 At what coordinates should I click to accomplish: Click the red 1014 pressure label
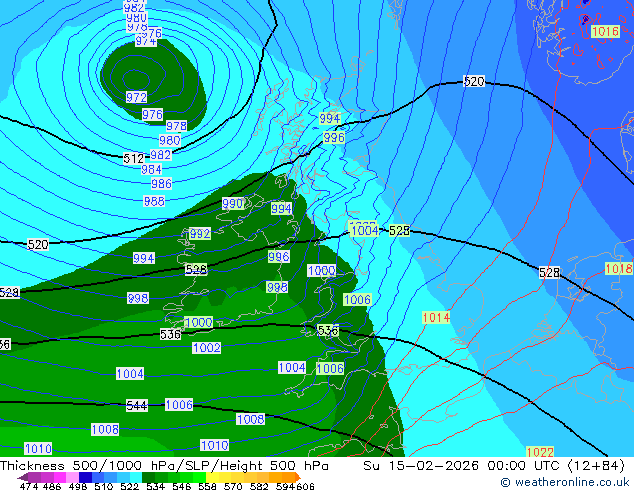pos(436,317)
